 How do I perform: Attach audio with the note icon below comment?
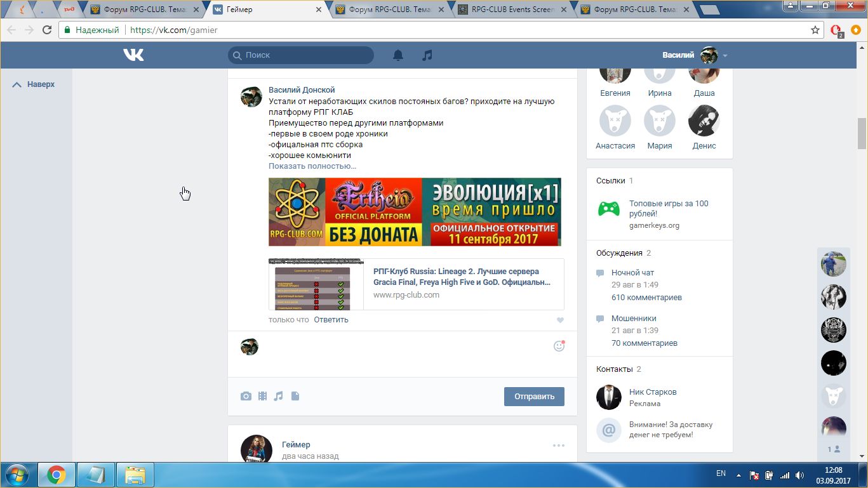click(x=278, y=397)
